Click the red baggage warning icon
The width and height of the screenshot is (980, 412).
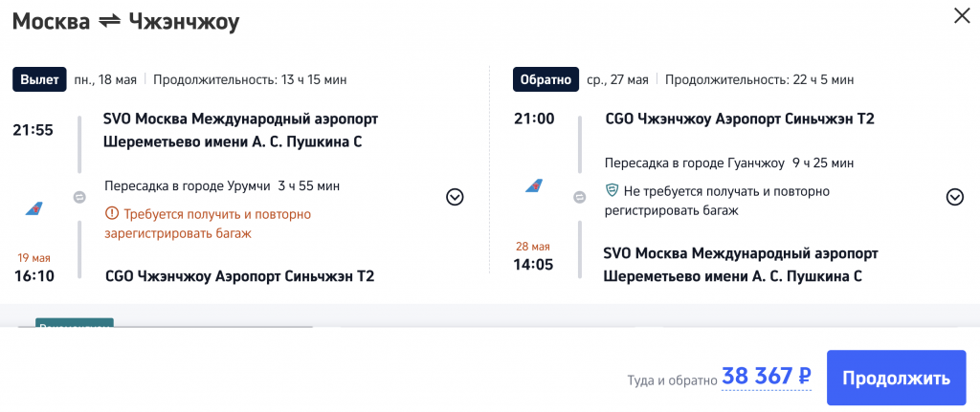click(x=112, y=214)
